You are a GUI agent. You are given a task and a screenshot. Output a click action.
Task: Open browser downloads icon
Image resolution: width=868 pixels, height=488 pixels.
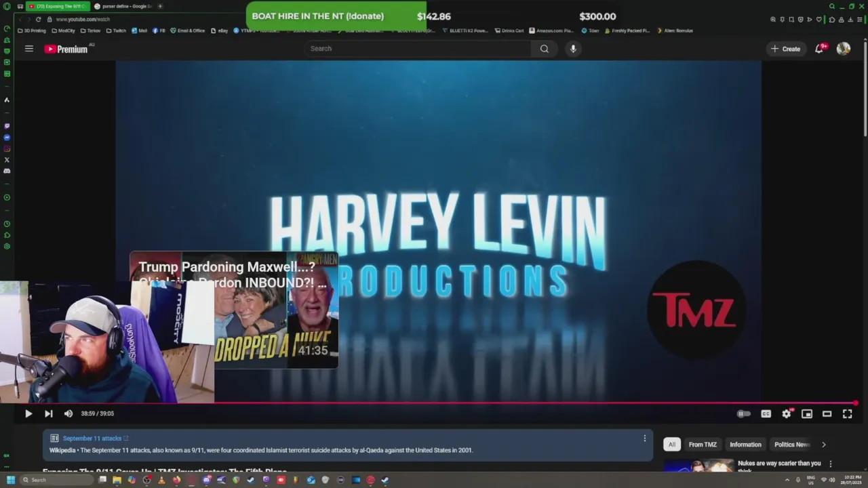click(850, 20)
